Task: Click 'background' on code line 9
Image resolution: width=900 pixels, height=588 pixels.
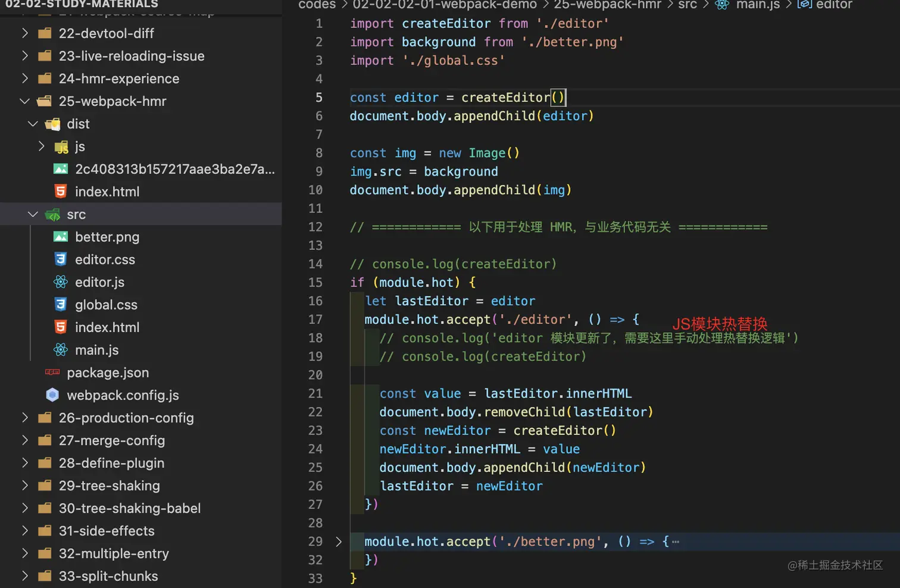Action: click(461, 171)
